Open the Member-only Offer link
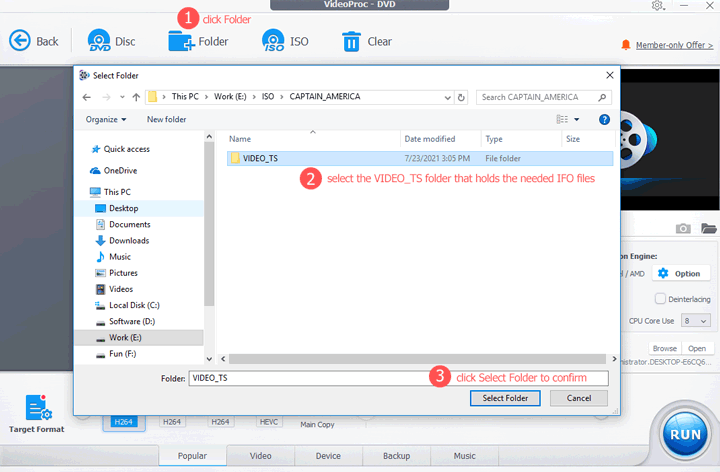Viewport: 720px width, 472px height. [x=674, y=45]
